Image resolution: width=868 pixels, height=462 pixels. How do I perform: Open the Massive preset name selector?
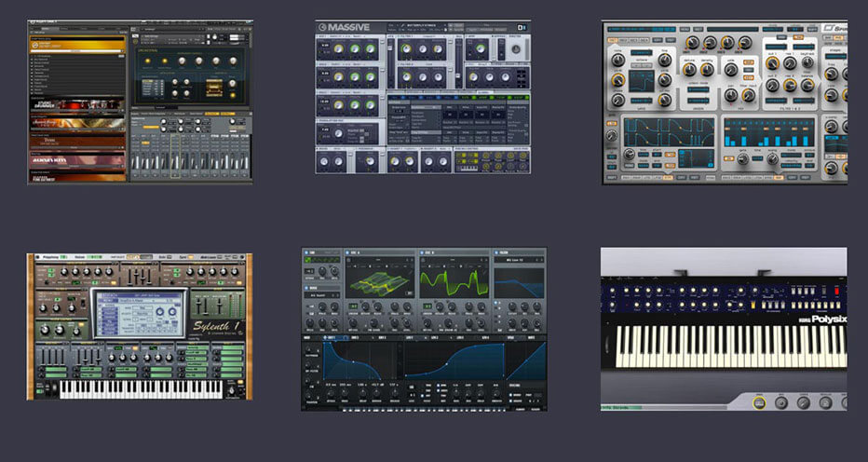[424, 25]
